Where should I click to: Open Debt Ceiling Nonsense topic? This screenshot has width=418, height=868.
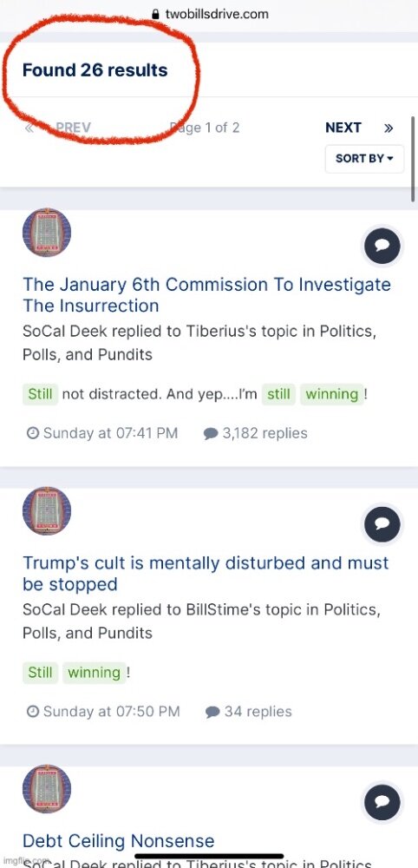[x=118, y=841]
